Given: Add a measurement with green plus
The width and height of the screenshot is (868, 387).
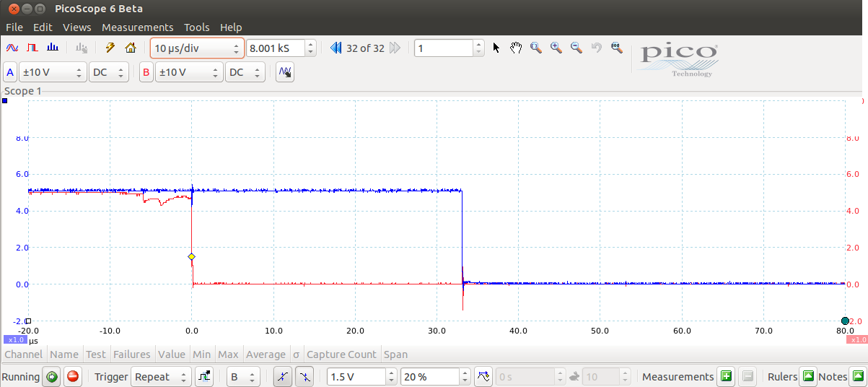Looking at the screenshot, I should click(x=726, y=376).
